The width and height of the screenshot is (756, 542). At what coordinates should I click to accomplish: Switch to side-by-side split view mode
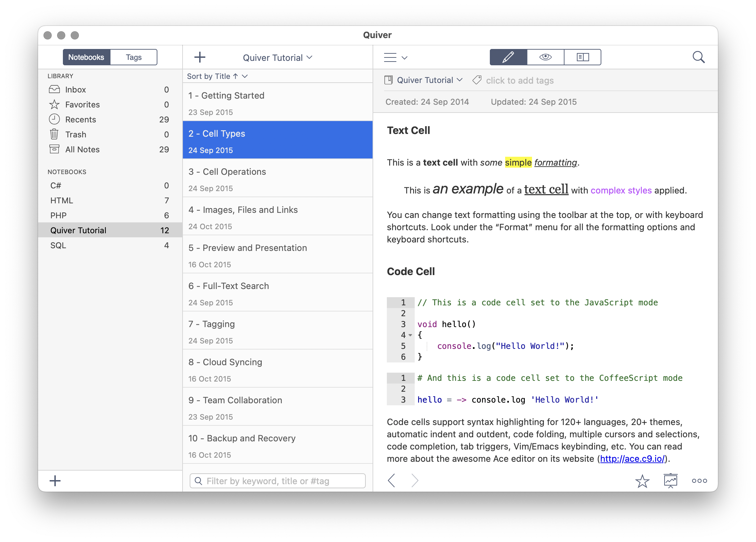[x=583, y=57]
